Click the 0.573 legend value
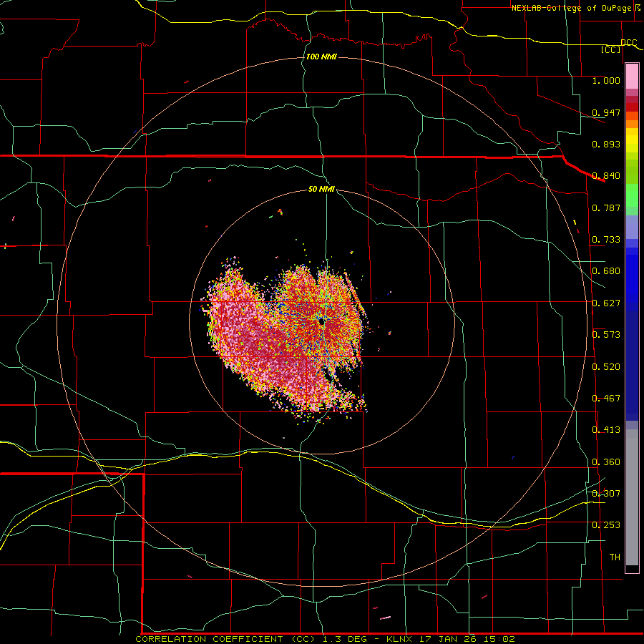Screen dimensions: 644x644 click(606, 334)
